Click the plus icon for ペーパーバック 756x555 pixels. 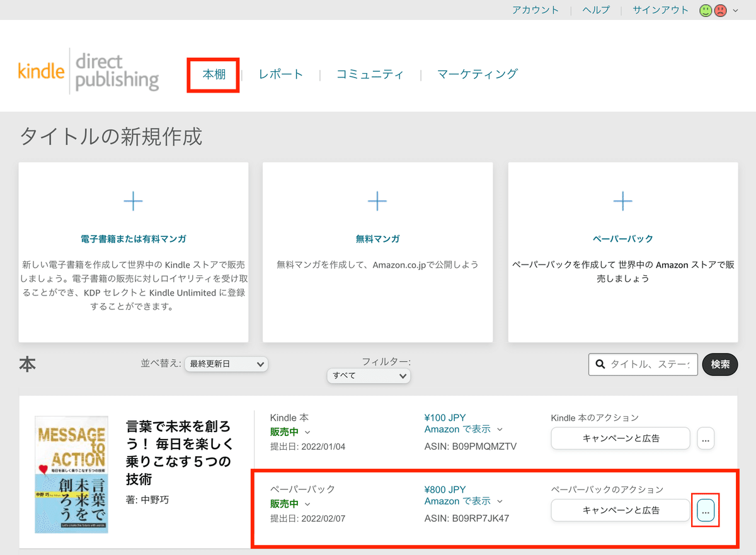[622, 202]
